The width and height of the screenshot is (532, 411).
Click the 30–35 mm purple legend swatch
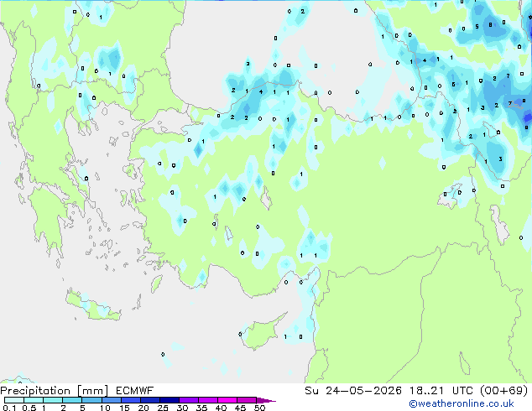[x=189, y=400]
